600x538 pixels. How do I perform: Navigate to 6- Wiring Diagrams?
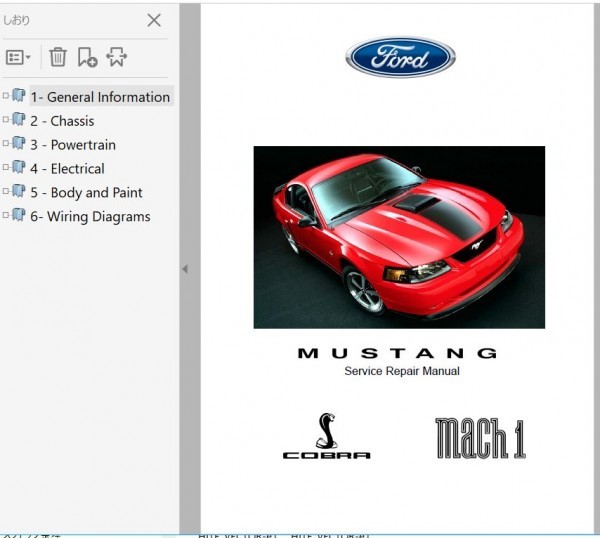point(90,217)
